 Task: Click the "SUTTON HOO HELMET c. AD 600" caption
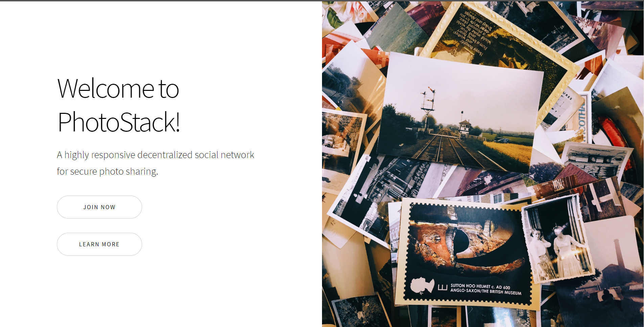[x=480, y=286]
